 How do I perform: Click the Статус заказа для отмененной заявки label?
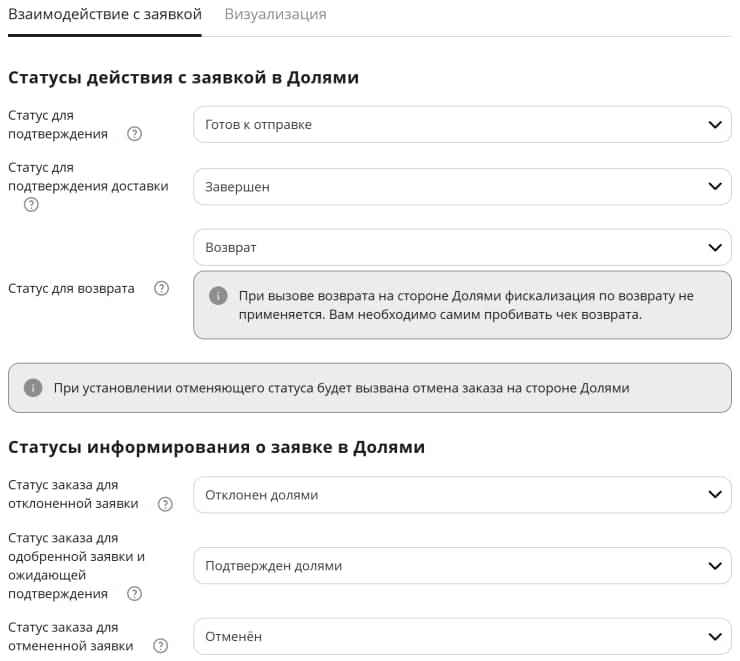[x=71, y=636]
